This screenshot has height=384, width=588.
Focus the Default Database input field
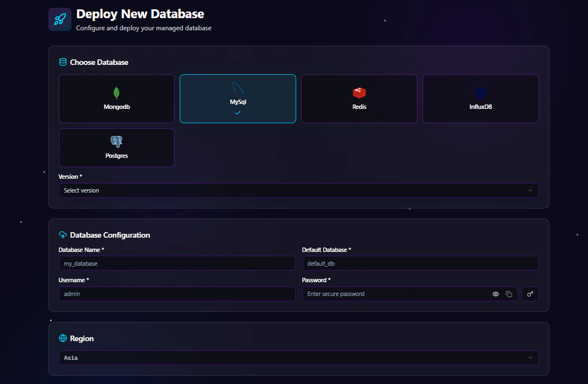pyautogui.click(x=420, y=264)
